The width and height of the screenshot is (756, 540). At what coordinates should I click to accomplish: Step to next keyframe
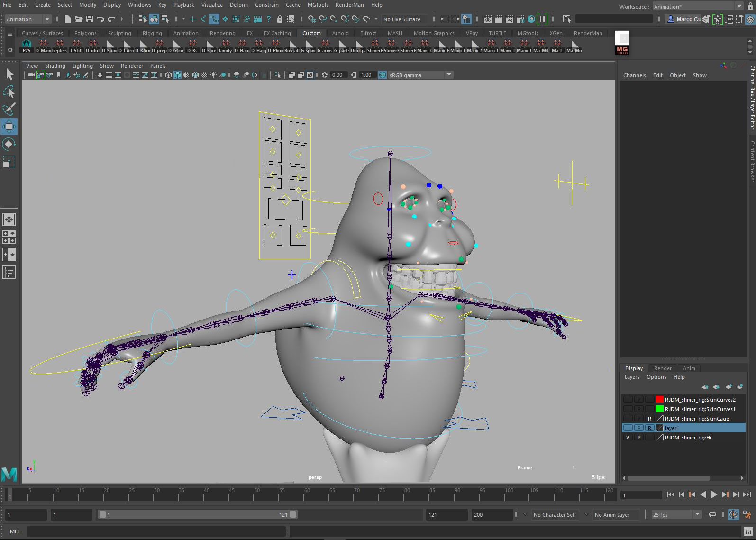(x=725, y=494)
